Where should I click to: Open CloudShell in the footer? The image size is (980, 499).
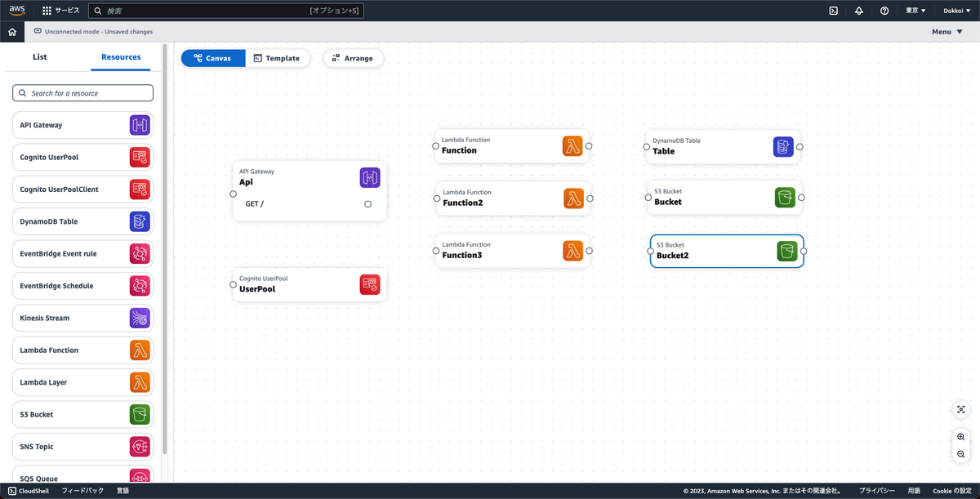[29, 491]
